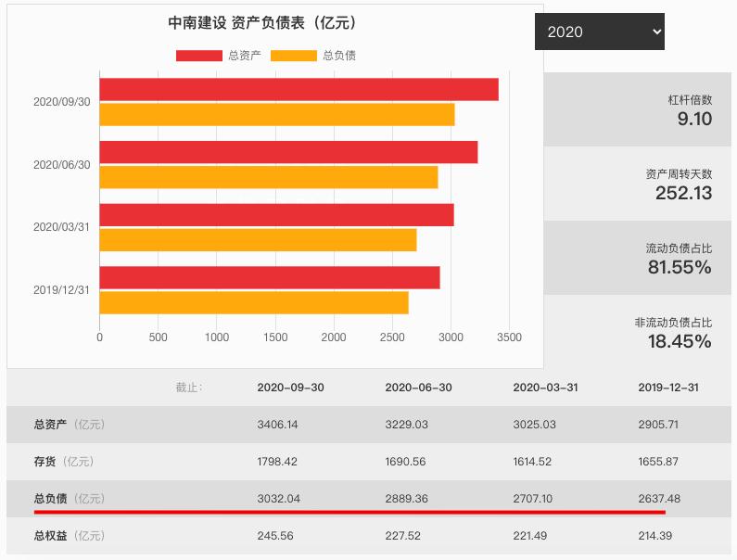Click y-axis label 2020/09/30
Screen dimensions: 737x560
[61, 102]
